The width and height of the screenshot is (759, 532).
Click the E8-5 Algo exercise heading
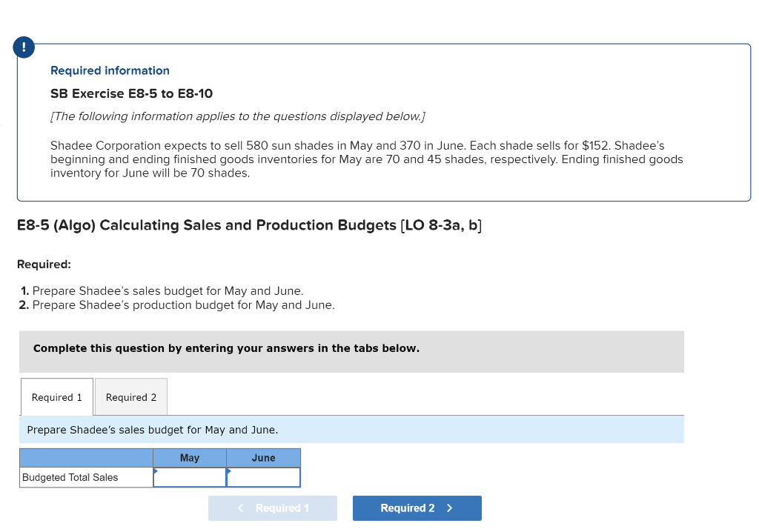[250, 225]
